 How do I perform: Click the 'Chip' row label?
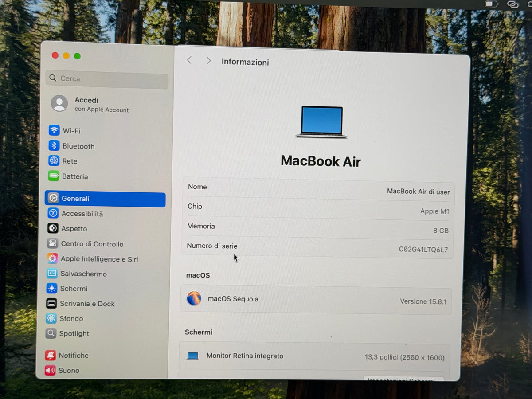[x=195, y=206]
